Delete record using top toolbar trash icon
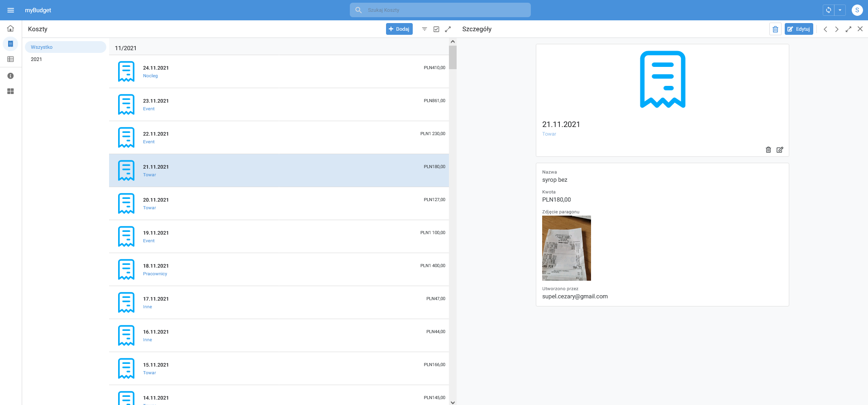 [x=775, y=29]
